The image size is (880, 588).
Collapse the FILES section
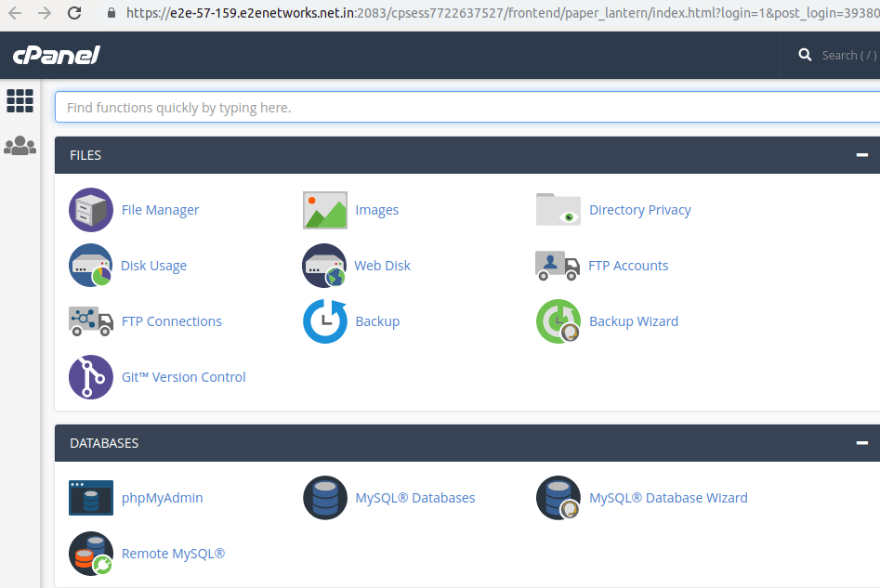tap(862, 155)
